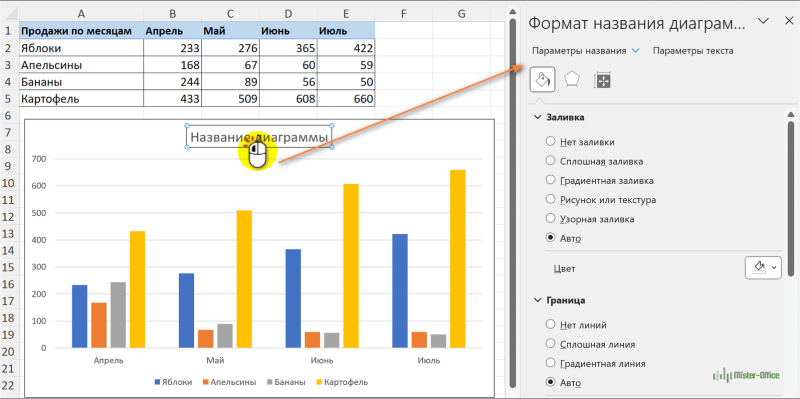The height and width of the screenshot is (399, 800).
Task: Select Градиентная заливка option
Action: pyautogui.click(x=550, y=180)
